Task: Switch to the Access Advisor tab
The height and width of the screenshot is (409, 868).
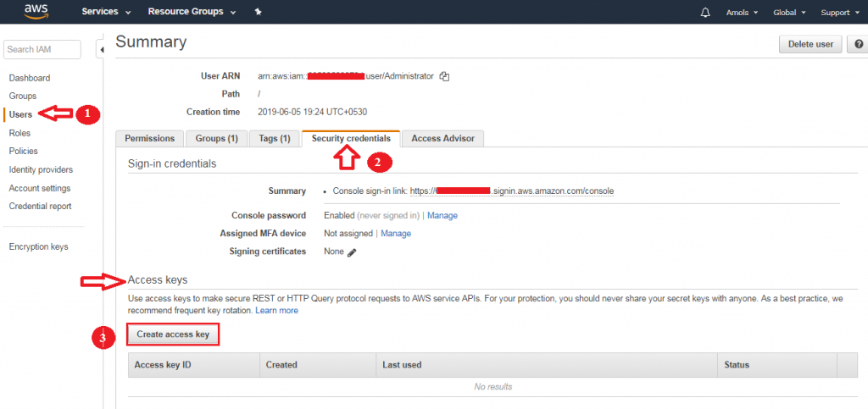Action: click(x=442, y=139)
